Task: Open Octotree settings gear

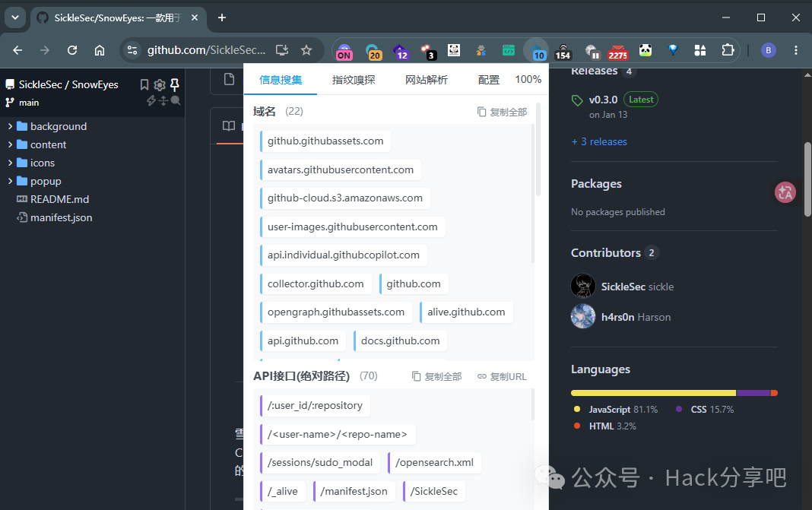Action: [160, 84]
